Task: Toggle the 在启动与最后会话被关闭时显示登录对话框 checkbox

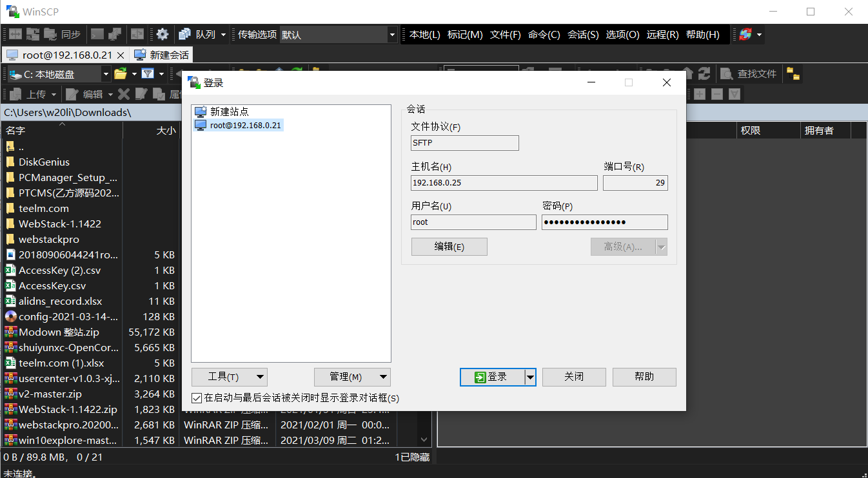Action: [197, 398]
